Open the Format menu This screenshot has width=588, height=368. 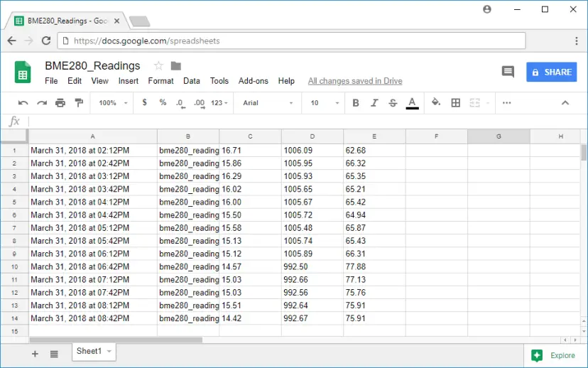pos(160,81)
